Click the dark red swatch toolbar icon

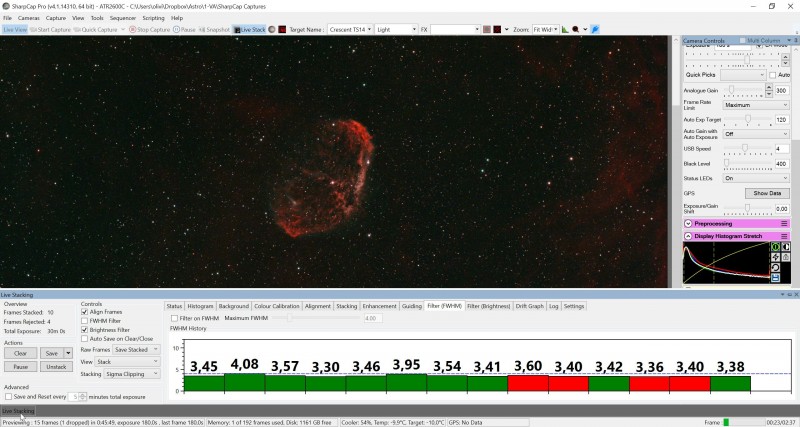coord(497,30)
